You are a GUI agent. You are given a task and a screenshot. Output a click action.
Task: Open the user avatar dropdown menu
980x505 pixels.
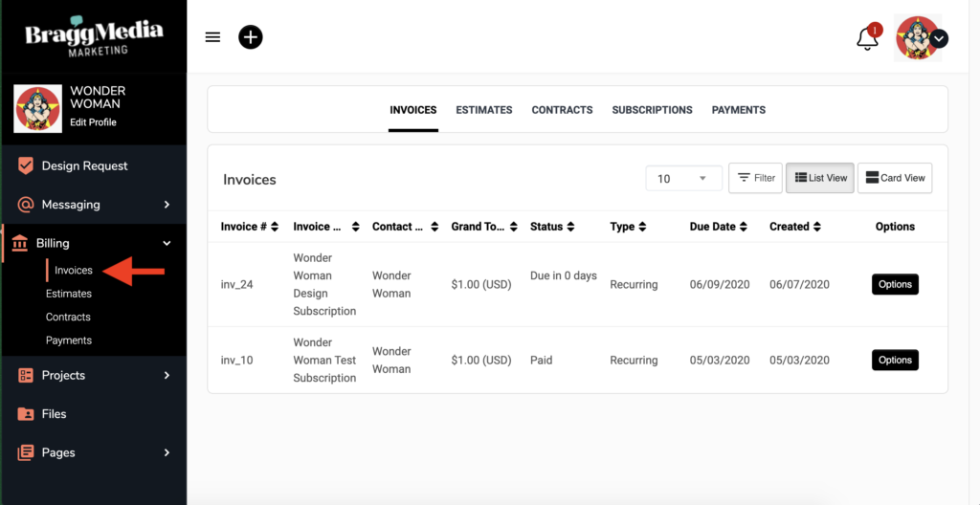coord(939,38)
